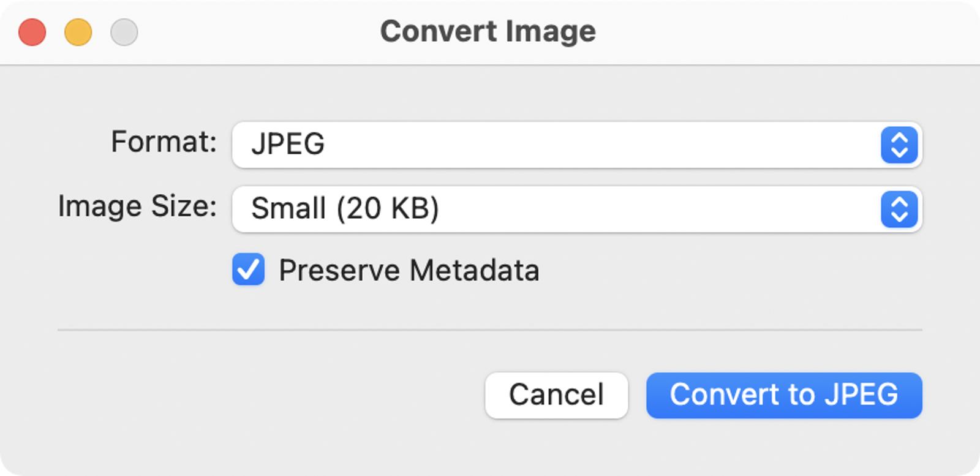
Task: Select the Small (20 KB) size text
Action: coord(345,209)
